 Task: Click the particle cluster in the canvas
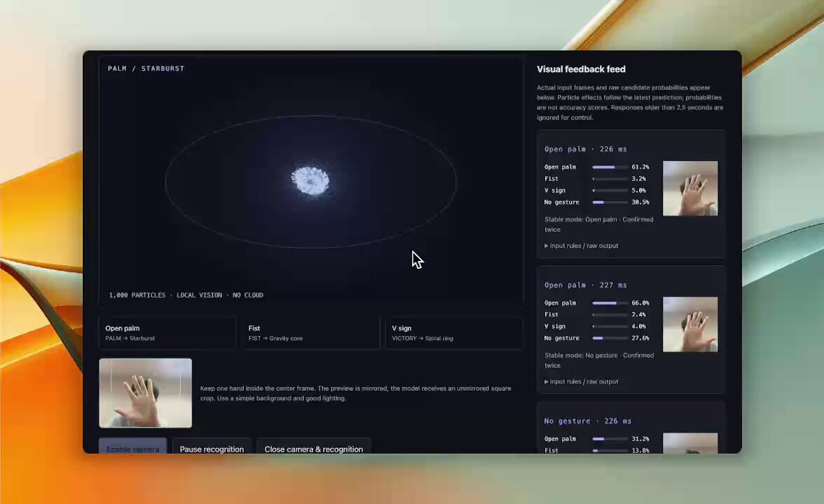pyautogui.click(x=310, y=181)
